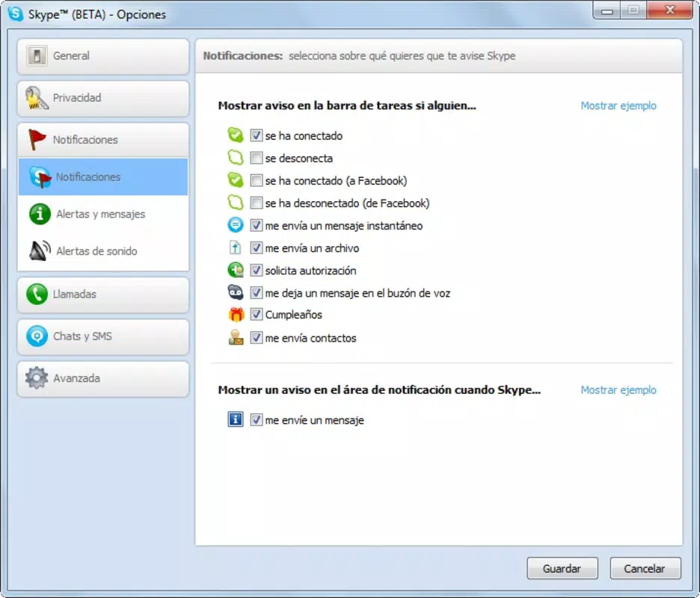Image resolution: width=700 pixels, height=598 pixels.
Task: Toggle 'me envía un mensaje instantáneo' checkbox
Action: [x=257, y=225]
